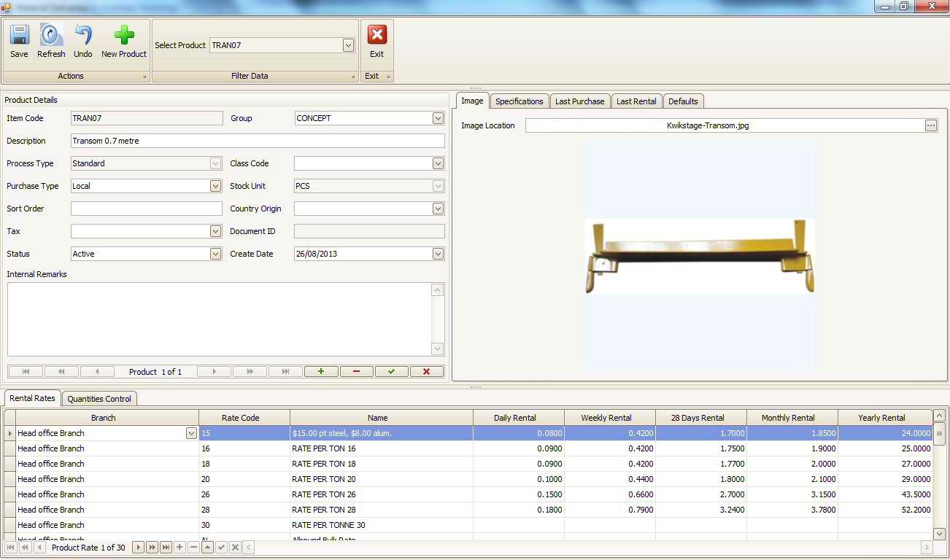Select the Rental Rates tab
This screenshot has height=560, width=950.
pos(32,398)
